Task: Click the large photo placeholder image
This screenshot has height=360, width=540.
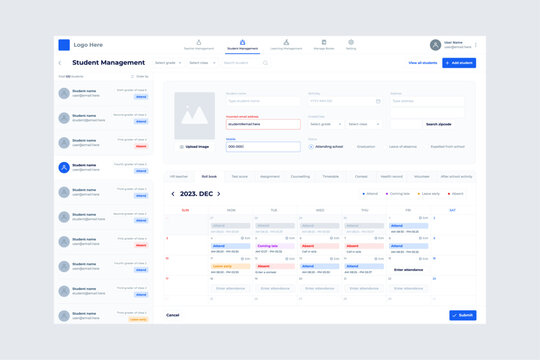Action: tap(195, 116)
